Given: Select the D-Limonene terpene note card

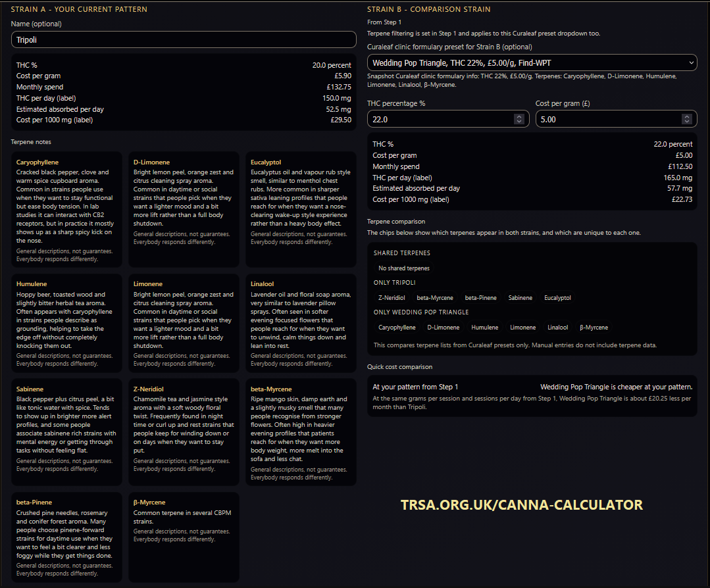Looking at the screenshot, I should pos(184,210).
